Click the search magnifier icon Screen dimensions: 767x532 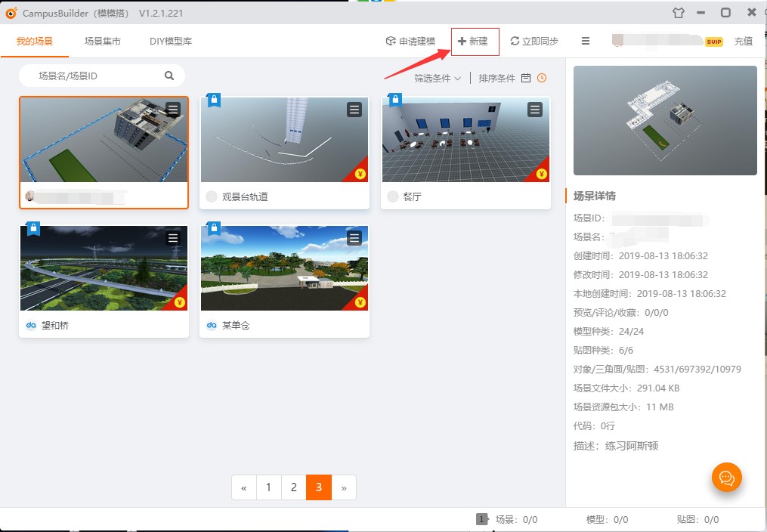pos(169,76)
